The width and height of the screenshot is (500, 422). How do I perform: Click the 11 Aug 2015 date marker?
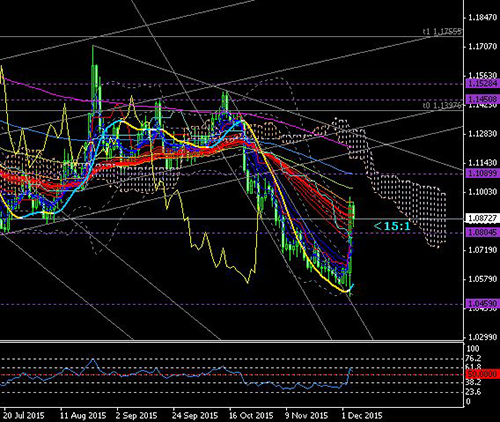pos(83,415)
